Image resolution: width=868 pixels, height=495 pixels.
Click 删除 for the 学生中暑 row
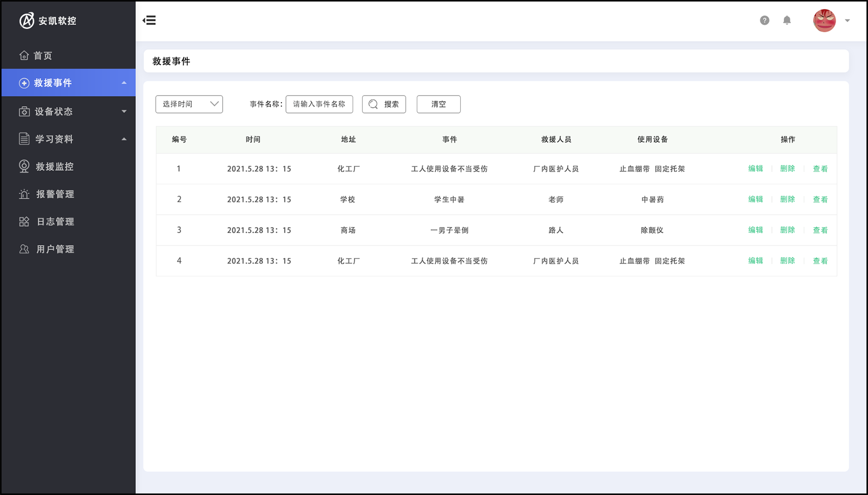coord(787,199)
